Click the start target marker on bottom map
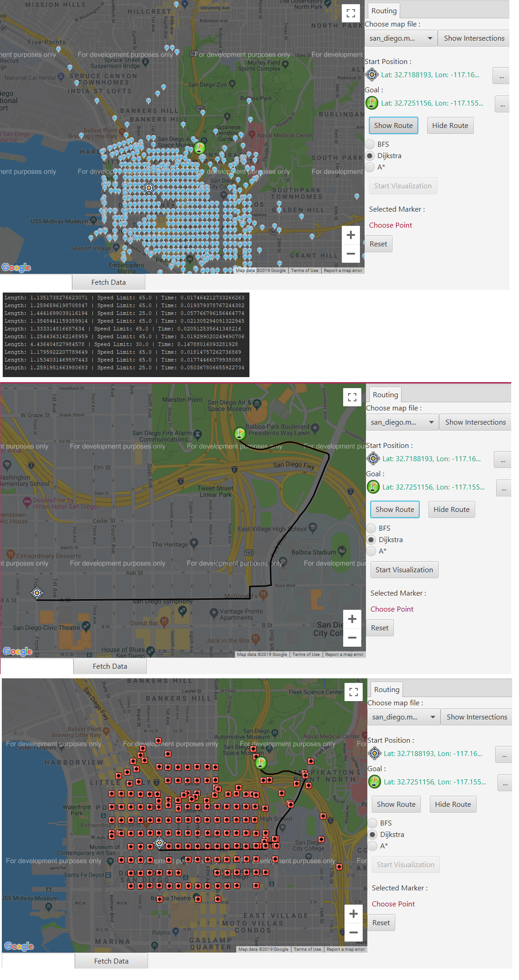Image resolution: width=519 pixels, height=980 pixels. 159,842
